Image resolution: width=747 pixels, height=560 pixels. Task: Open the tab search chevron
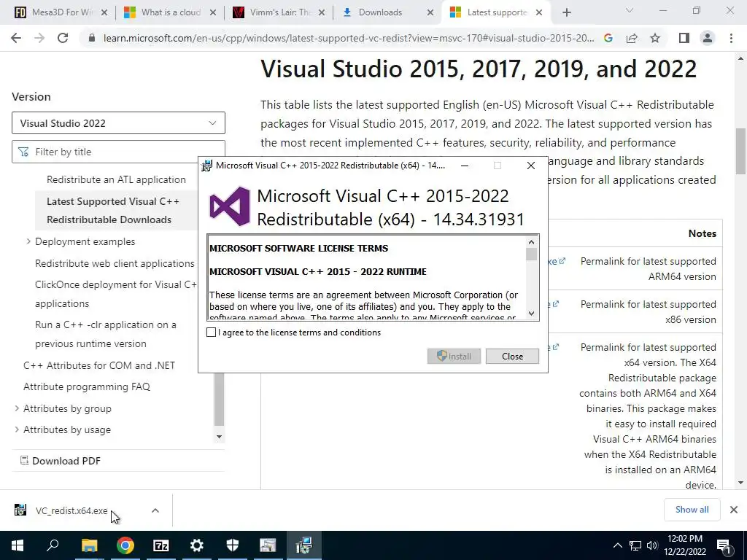coord(630,11)
